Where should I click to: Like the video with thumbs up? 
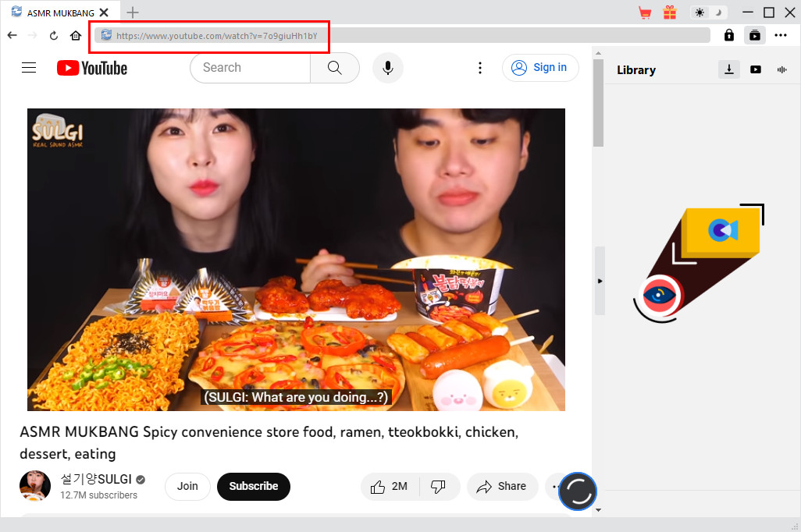coord(390,486)
